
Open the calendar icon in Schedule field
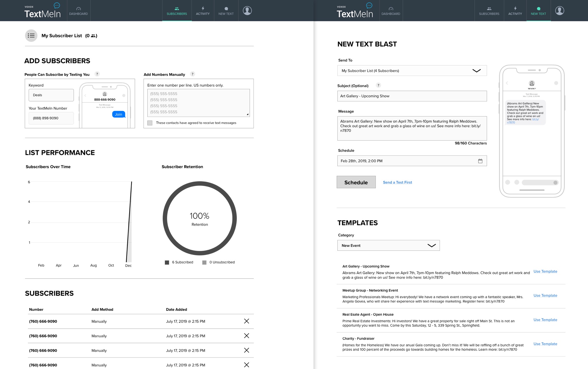coord(480,161)
